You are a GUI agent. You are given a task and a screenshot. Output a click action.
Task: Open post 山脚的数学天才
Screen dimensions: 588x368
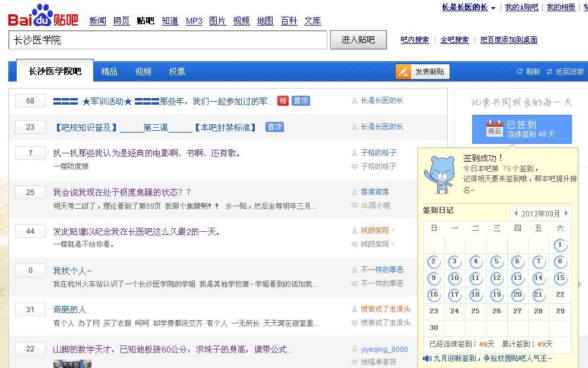click(172, 349)
